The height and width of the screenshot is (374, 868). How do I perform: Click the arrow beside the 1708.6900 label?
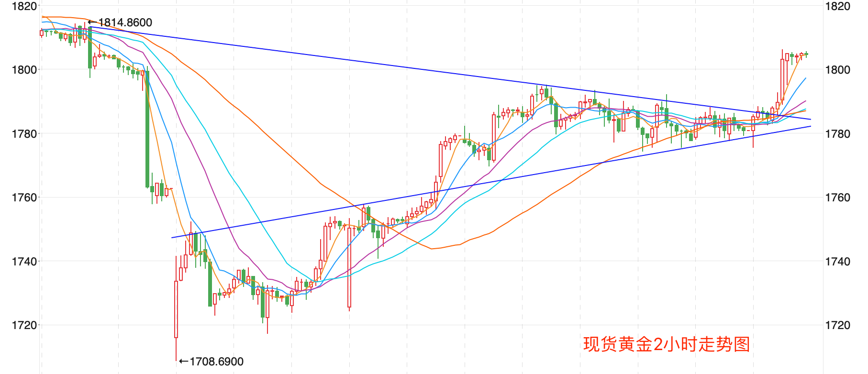click(x=184, y=362)
